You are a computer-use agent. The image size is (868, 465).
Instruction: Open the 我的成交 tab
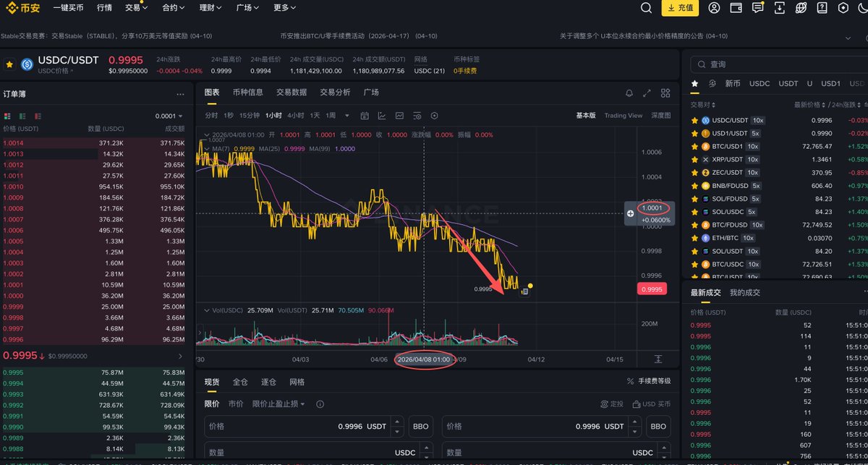pos(744,292)
